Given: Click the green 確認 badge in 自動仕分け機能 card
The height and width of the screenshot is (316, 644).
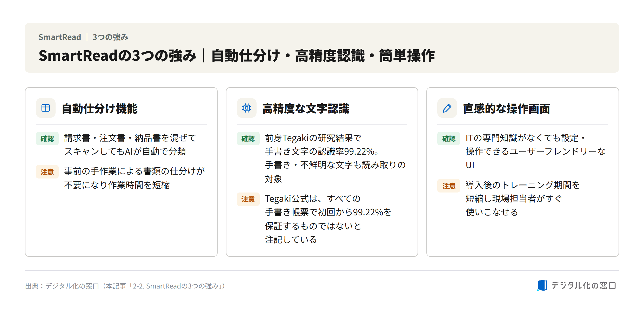Looking at the screenshot, I should 47,139.
